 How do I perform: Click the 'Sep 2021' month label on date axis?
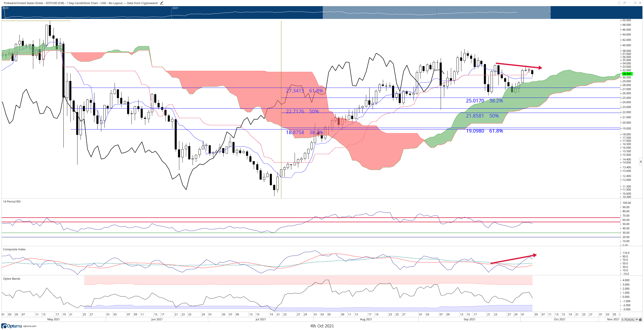[x=469, y=319]
